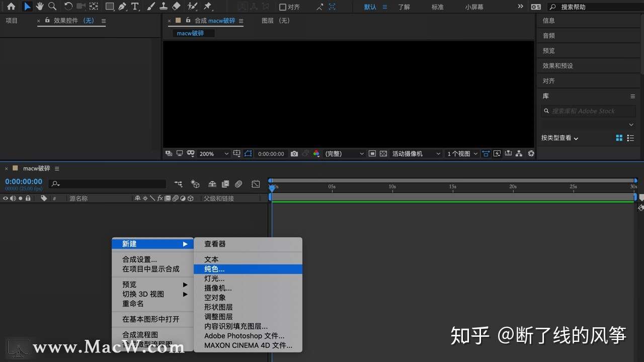This screenshot has height=362, width=644.
Task: Expand the 按类型查看 library filter dropdown
Action: point(560,138)
